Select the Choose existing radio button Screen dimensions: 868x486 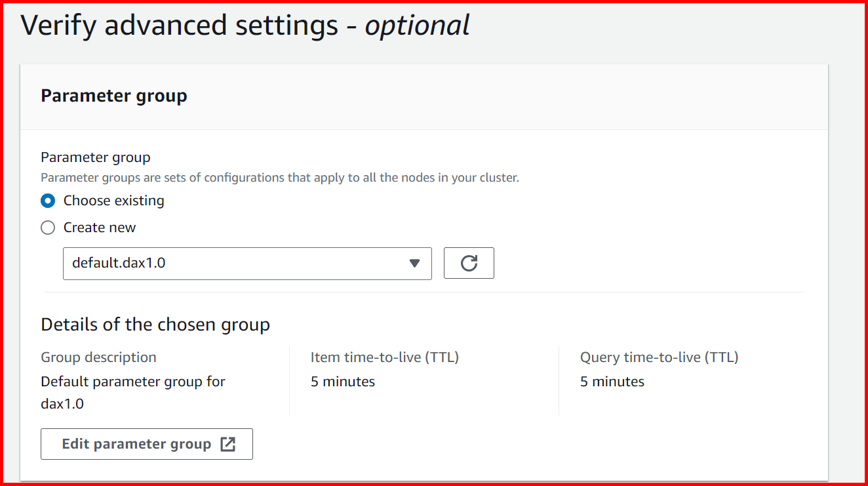click(x=47, y=201)
